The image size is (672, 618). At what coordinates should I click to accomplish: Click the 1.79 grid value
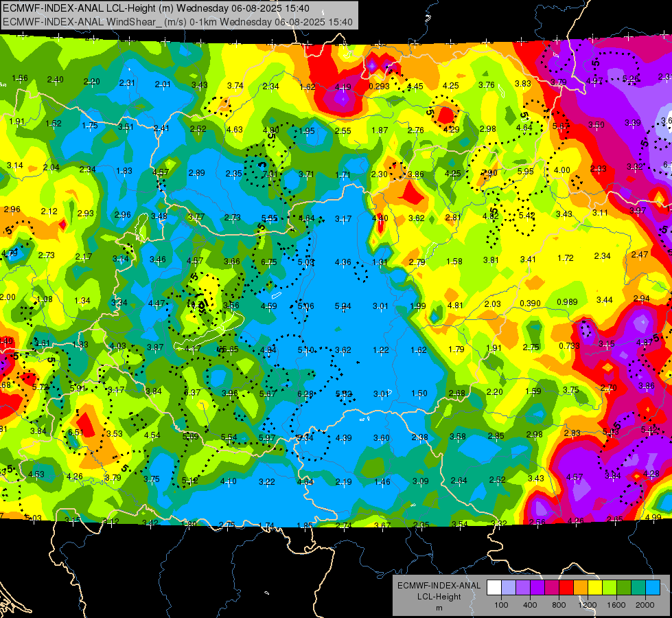[x=456, y=349]
